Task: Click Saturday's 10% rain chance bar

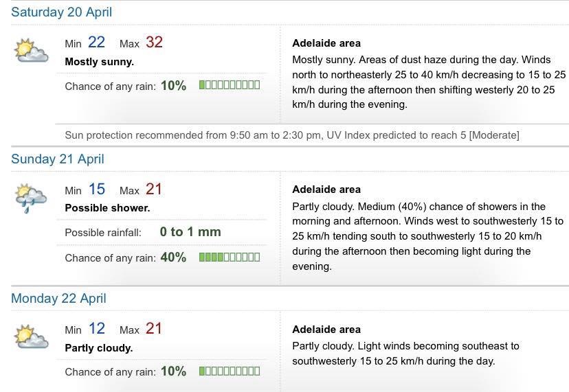Action: 230,85
